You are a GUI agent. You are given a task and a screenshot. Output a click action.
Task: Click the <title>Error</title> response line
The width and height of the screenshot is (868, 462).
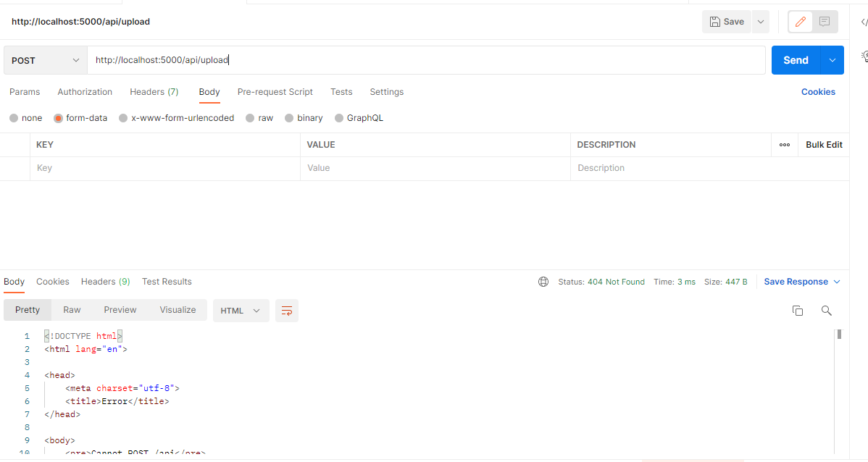(117, 401)
